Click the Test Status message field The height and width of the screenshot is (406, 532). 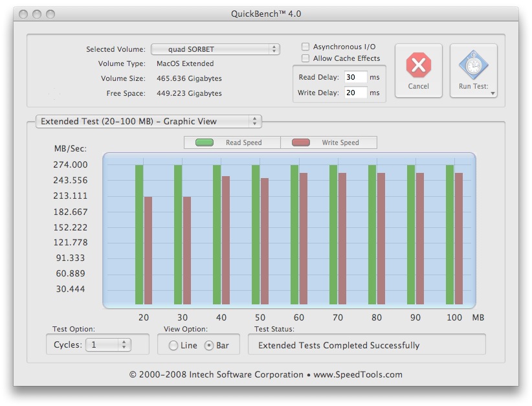coord(366,345)
